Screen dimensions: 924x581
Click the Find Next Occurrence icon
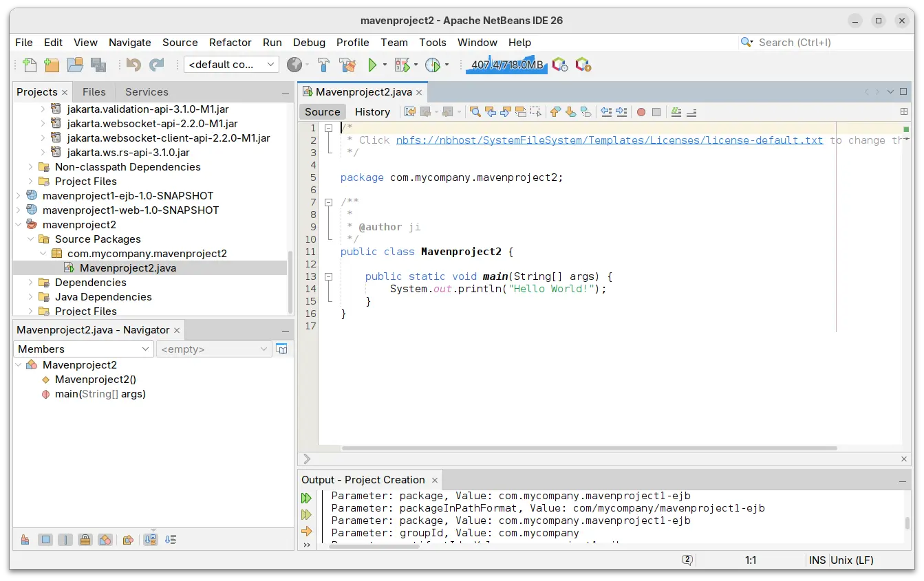[506, 112]
